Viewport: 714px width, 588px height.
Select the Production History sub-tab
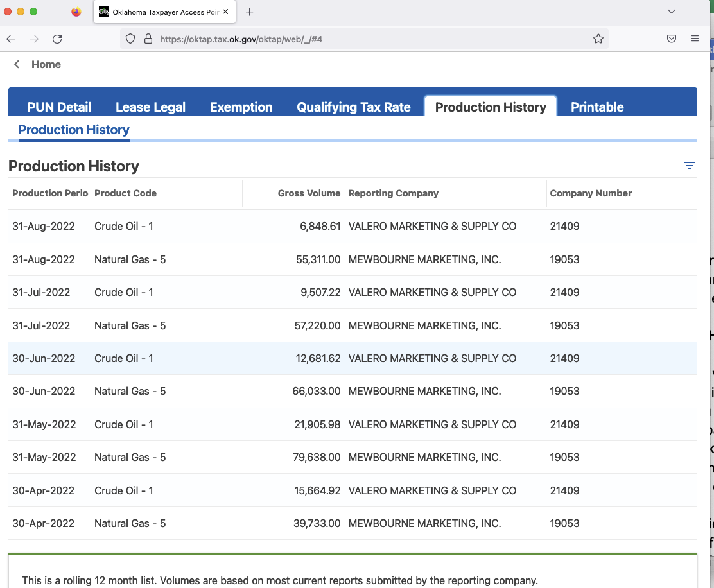pyautogui.click(x=74, y=130)
